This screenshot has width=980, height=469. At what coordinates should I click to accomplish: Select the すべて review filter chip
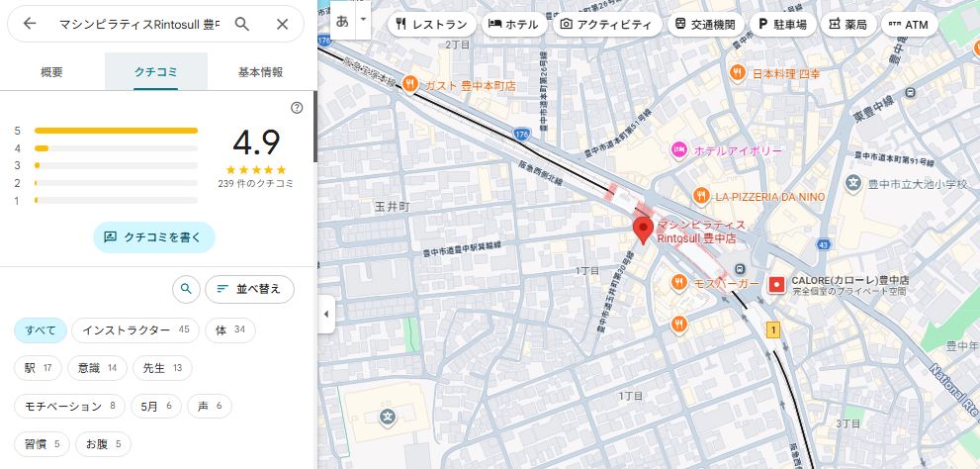coord(41,329)
